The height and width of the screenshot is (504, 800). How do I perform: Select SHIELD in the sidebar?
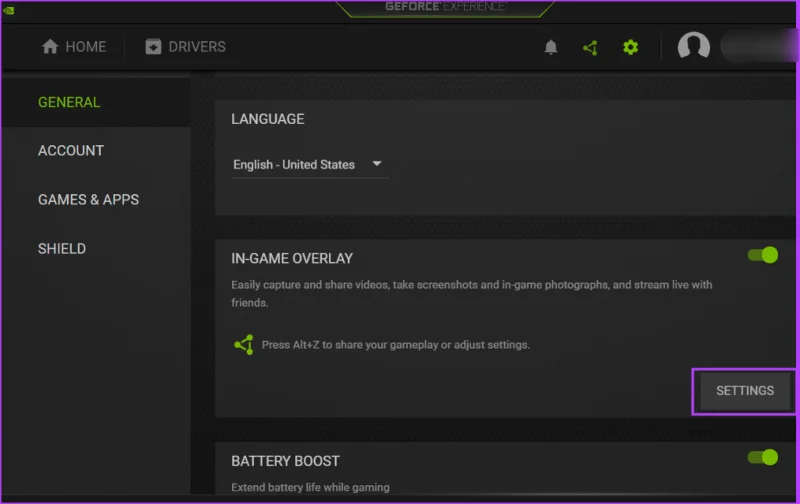click(62, 248)
